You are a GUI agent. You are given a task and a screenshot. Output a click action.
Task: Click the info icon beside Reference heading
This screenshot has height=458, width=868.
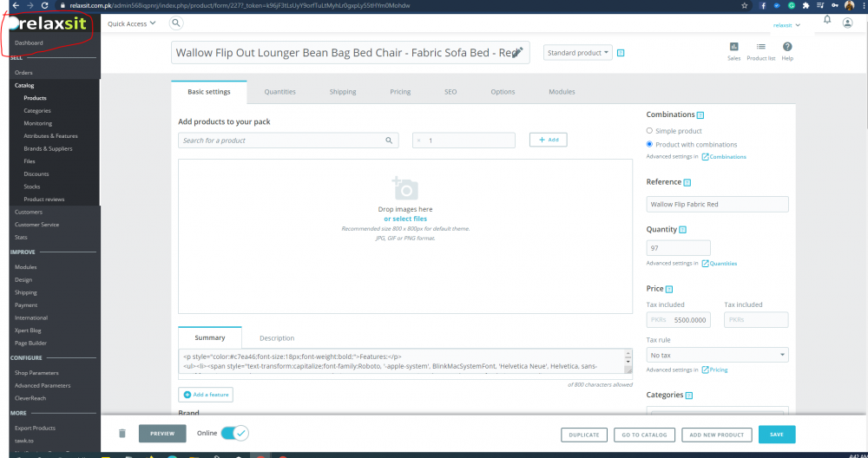(x=687, y=182)
